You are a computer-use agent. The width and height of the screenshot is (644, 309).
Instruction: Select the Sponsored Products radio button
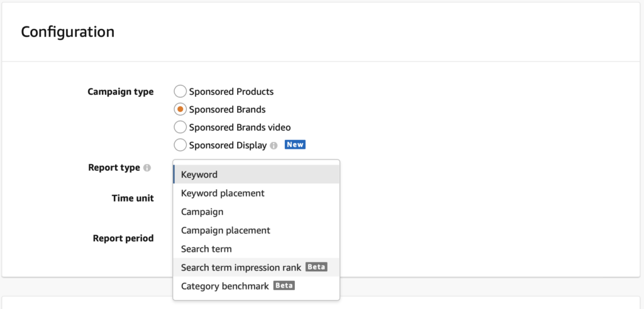coord(180,92)
